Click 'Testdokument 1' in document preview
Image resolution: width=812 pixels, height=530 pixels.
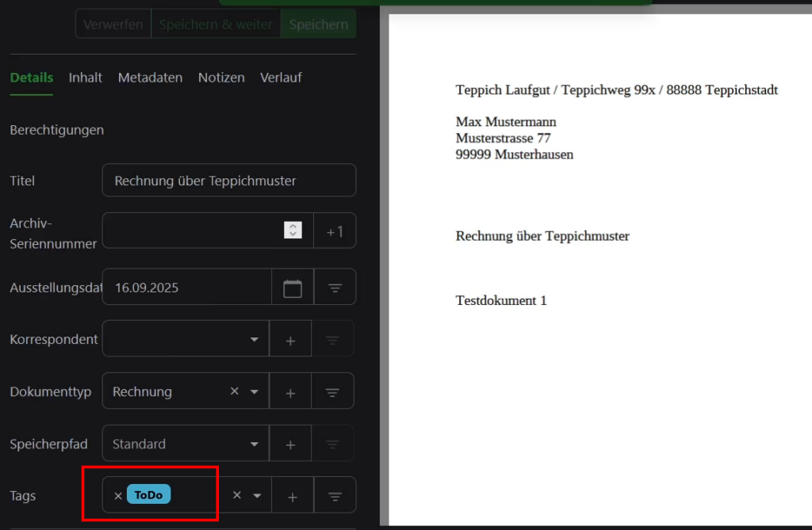tap(501, 301)
